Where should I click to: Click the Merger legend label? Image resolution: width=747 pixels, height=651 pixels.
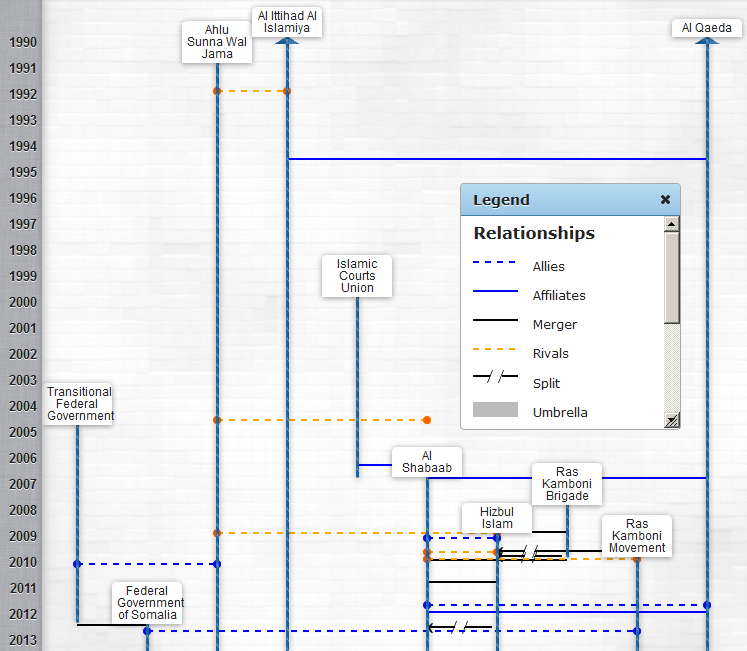(x=555, y=325)
